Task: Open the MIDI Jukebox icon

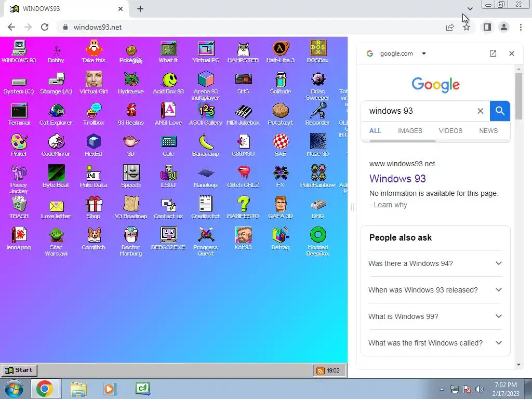Action: pyautogui.click(x=243, y=114)
